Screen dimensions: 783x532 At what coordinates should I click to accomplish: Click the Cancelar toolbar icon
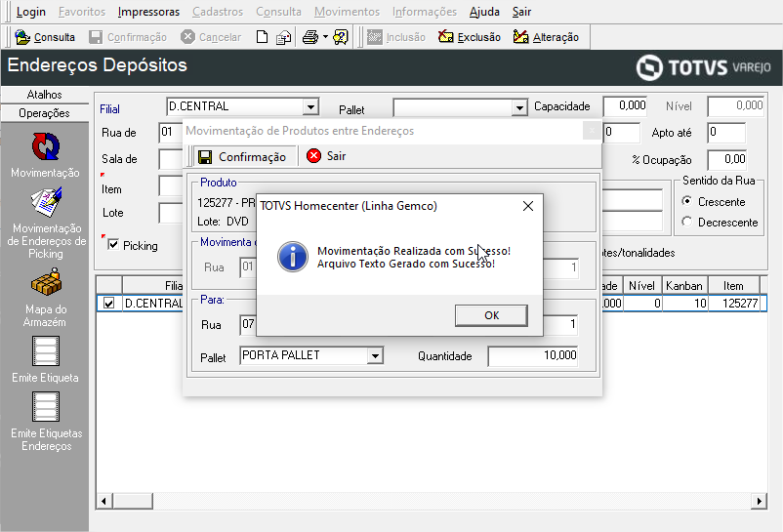click(187, 37)
